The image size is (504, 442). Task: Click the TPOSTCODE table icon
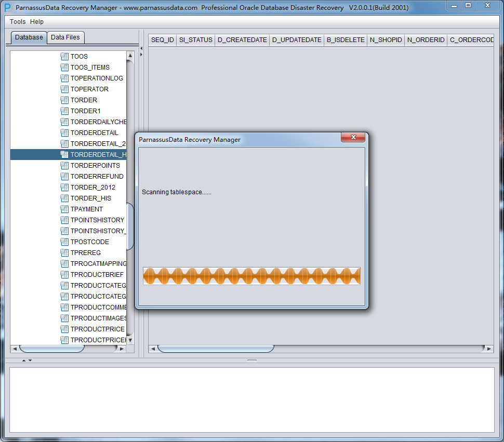64,242
